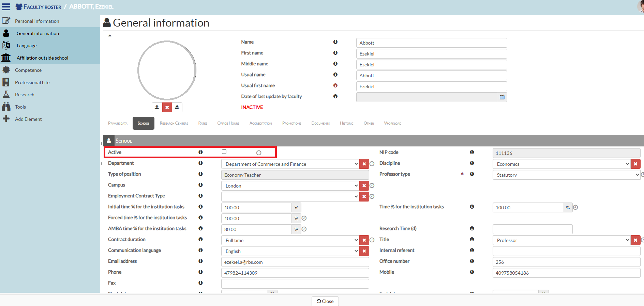Open calendar for last update date
The image size is (644, 306).
click(x=502, y=97)
